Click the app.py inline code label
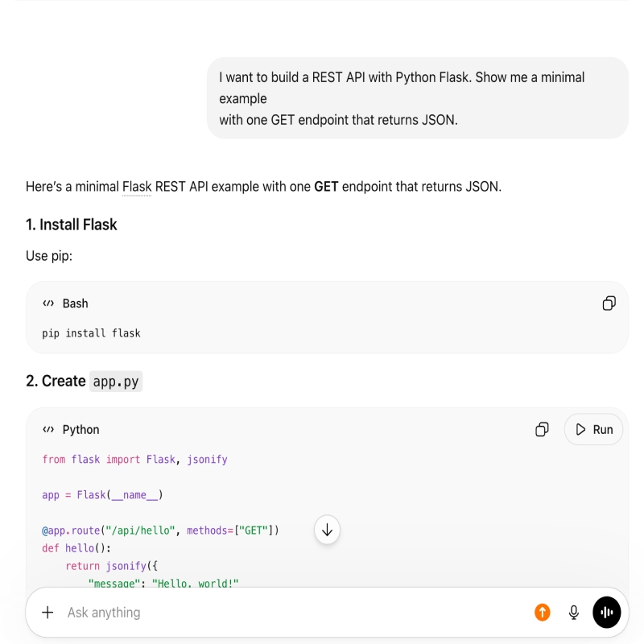 [116, 382]
